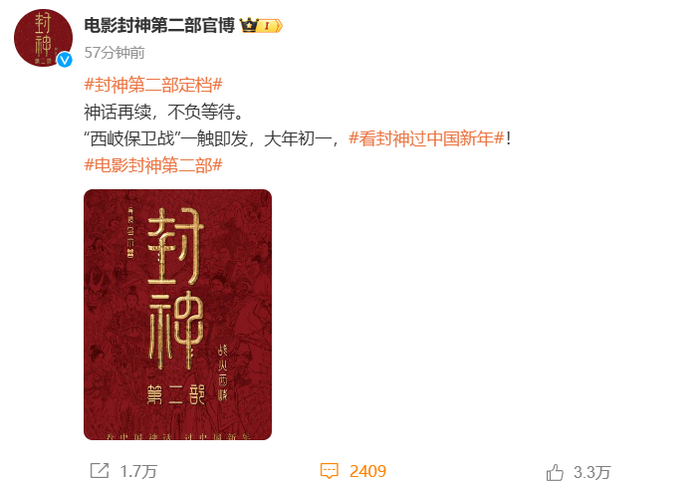Enlarge the red 封神 poster image
Viewport: 700px width, 491px height.
178,314
